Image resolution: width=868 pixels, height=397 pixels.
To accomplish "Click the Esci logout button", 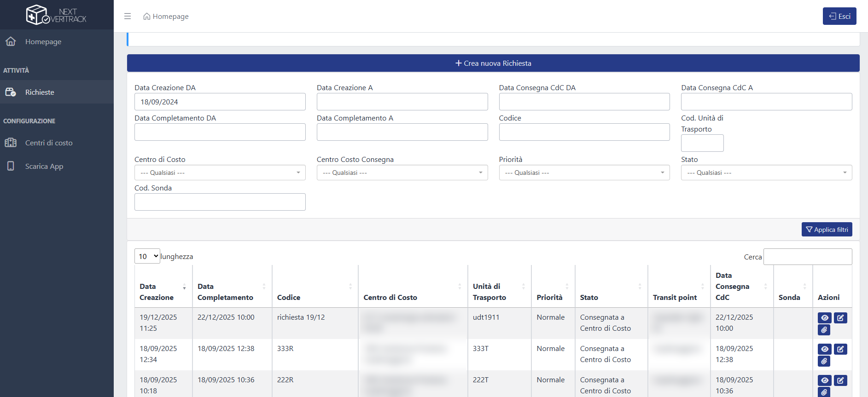I will pos(839,16).
